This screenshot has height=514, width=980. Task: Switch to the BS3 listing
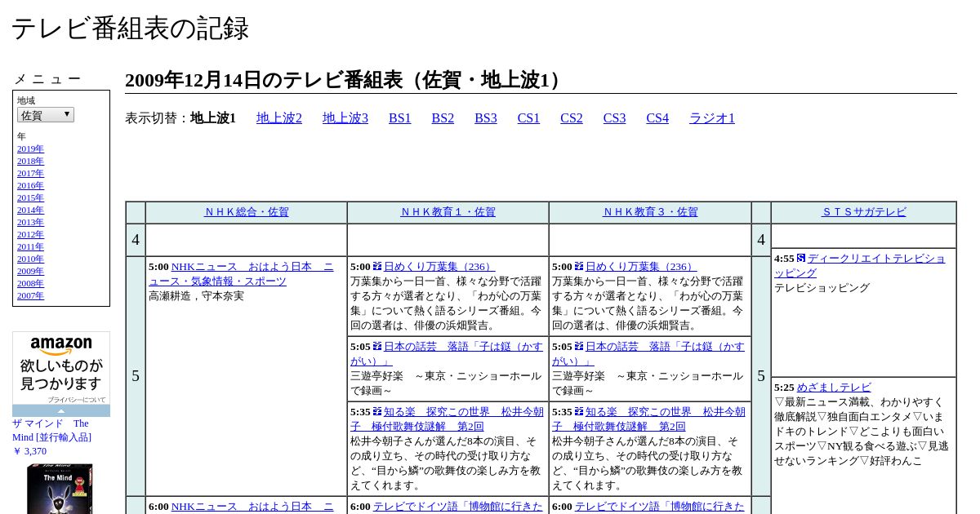(486, 118)
